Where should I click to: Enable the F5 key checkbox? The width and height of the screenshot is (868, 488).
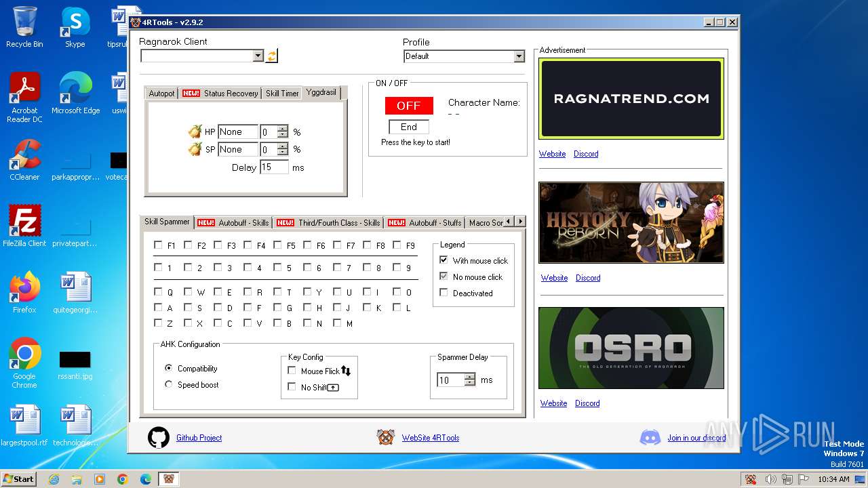pos(277,245)
